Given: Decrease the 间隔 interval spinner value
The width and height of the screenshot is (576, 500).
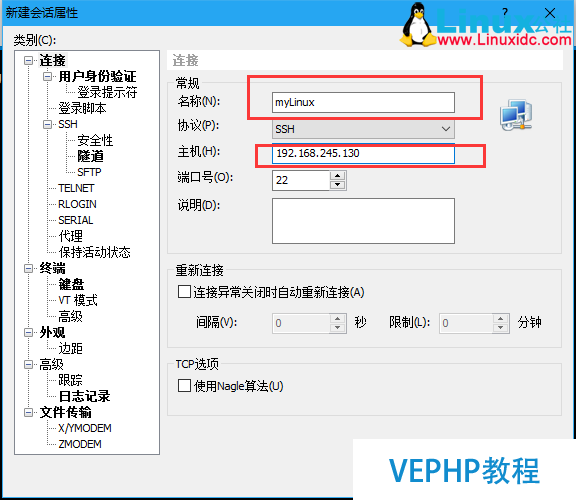Looking at the screenshot, I should (338, 328).
